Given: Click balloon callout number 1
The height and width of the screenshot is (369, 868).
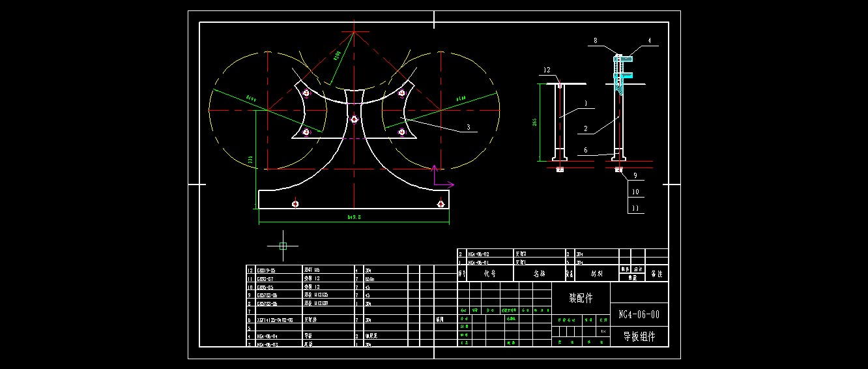Looking at the screenshot, I should coord(585,102).
